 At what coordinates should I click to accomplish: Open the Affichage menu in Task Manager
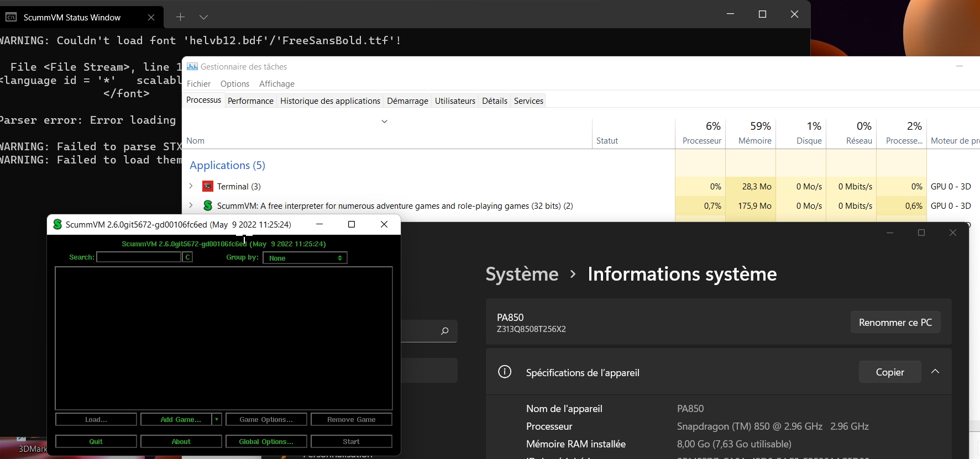pos(277,84)
